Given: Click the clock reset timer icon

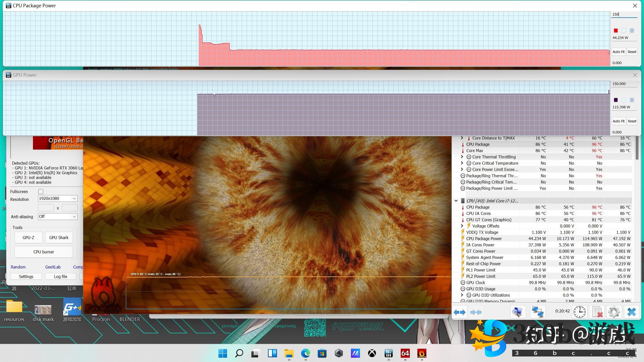Looking at the screenshot, I should point(579,312).
